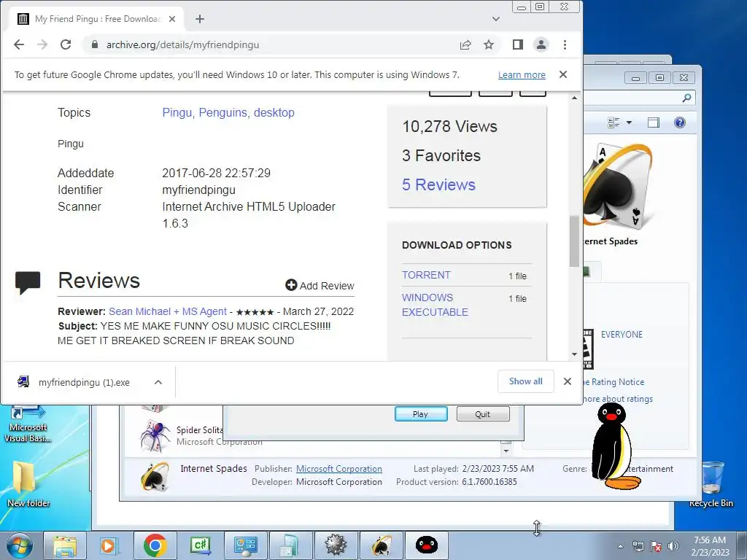
Task: Open Help in Games Explorer
Action: (680, 122)
